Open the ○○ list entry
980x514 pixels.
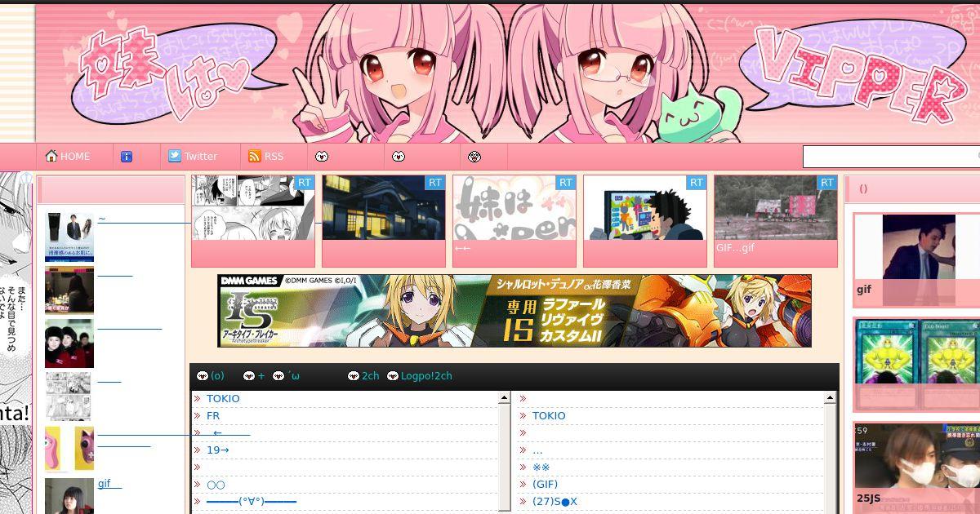pos(216,485)
